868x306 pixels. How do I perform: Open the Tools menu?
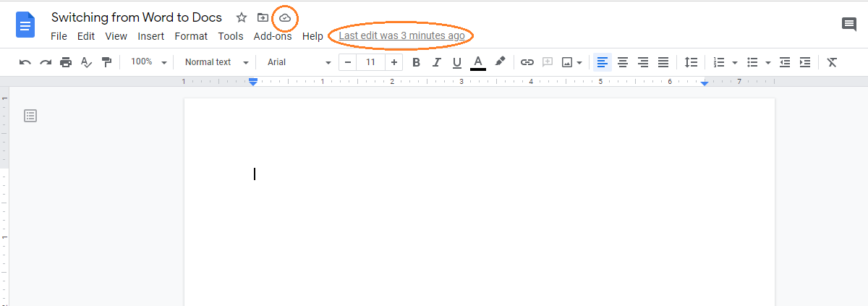tap(231, 35)
